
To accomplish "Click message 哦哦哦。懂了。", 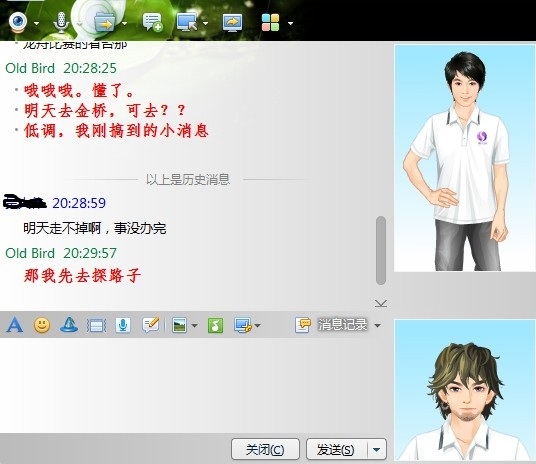I will point(79,91).
